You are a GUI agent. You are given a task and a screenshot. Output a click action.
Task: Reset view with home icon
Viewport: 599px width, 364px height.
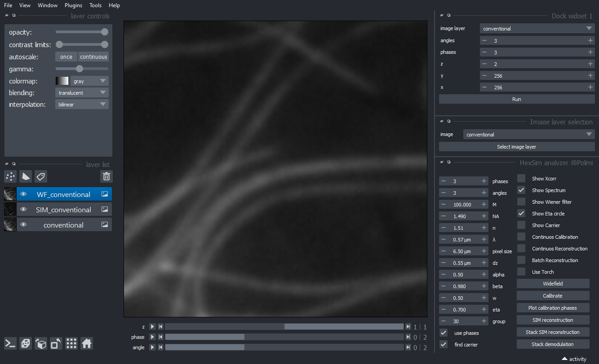(x=87, y=344)
